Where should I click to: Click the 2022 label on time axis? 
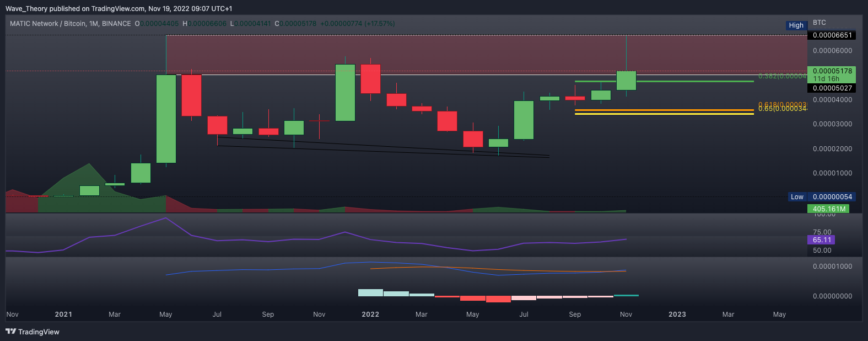[370, 315]
